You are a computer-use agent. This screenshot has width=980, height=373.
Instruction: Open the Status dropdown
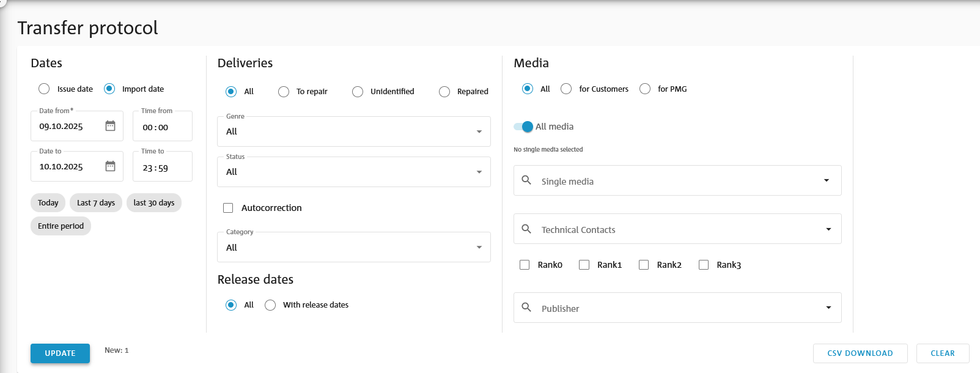[479, 172]
